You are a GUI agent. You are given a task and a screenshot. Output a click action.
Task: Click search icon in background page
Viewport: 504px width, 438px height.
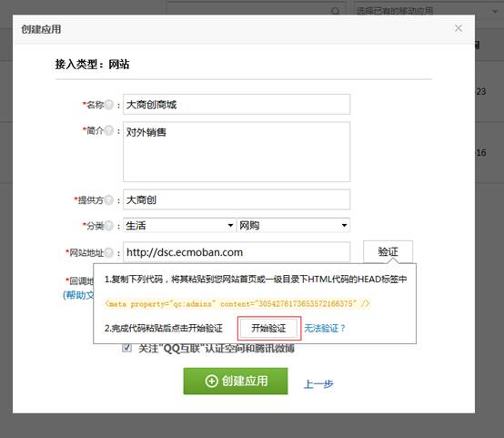point(336,11)
